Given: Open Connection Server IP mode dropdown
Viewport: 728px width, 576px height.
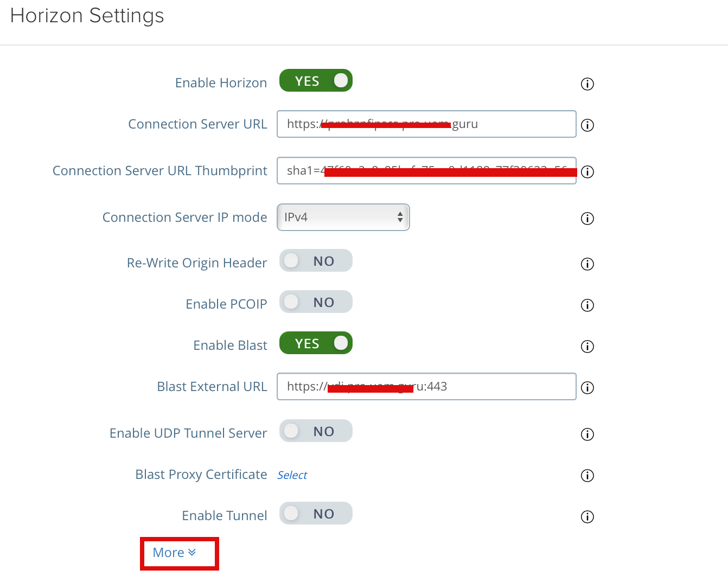Looking at the screenshot, I should [x=343, y=217].
